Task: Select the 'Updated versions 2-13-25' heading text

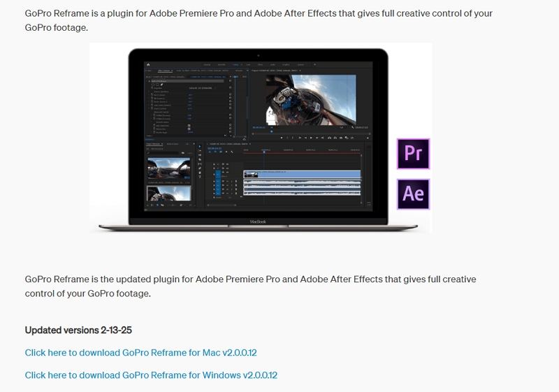Action: click(x=78, y=330)
